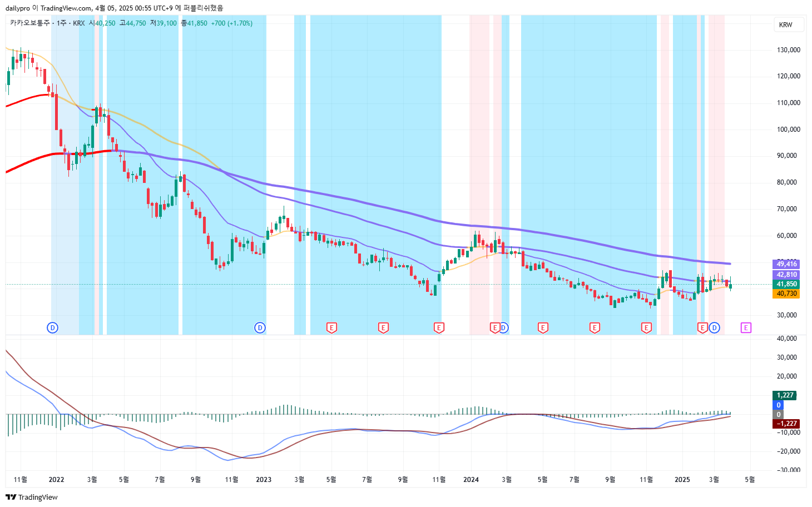Click the green 41,850 last price label

pos(786,284)
